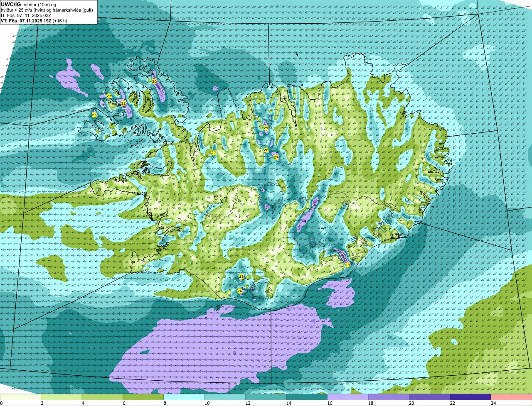Click the yellow gust label 30
532x406 pixels.
tap(154, 82)
